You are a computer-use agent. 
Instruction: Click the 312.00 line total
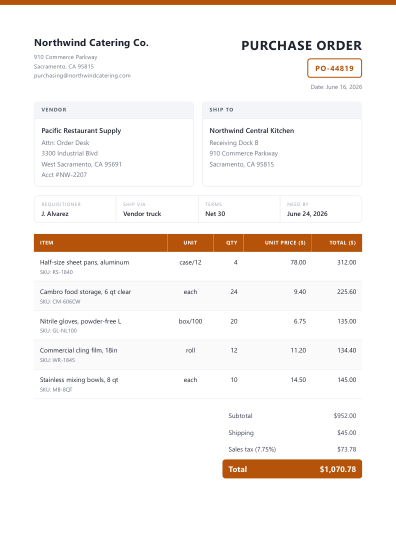(346, 262)
